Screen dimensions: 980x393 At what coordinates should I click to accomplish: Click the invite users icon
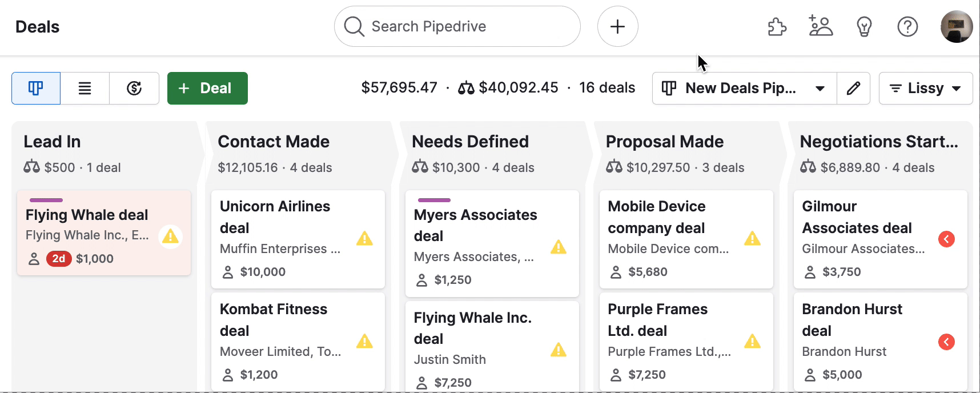click(x=821, y=26)
